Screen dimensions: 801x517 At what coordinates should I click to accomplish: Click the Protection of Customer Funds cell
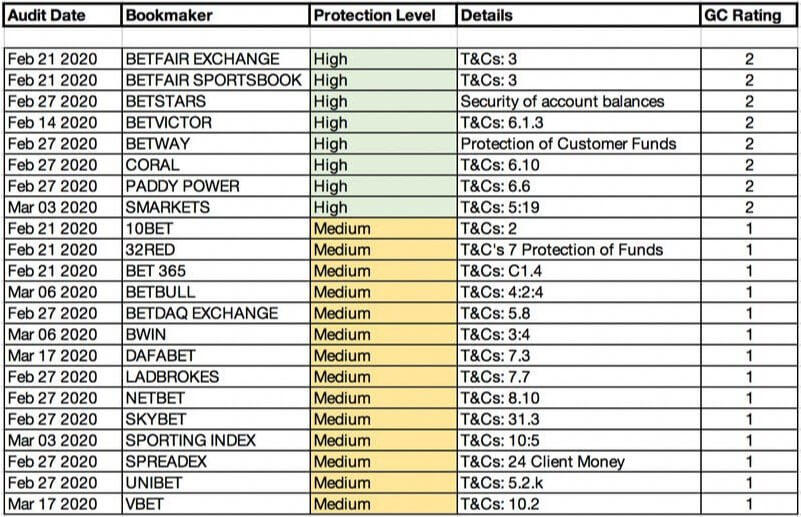(577, 144)
